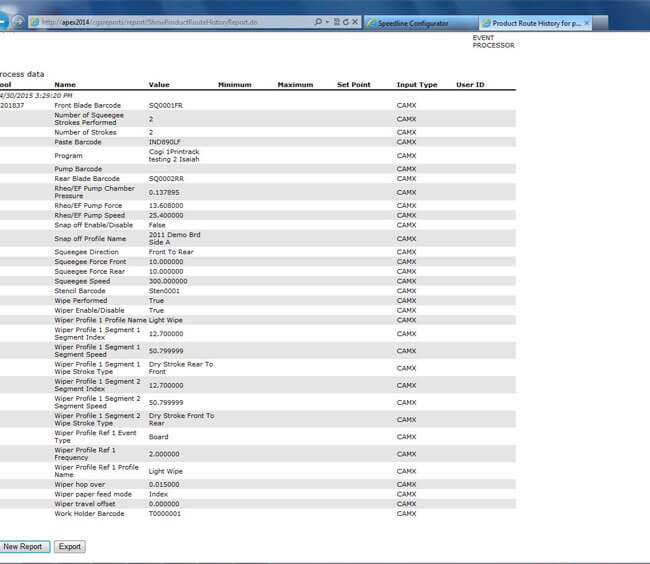Close the Product Route History tab
The height and width of the screenshot is (564, 650).
(x=587, y=23)
